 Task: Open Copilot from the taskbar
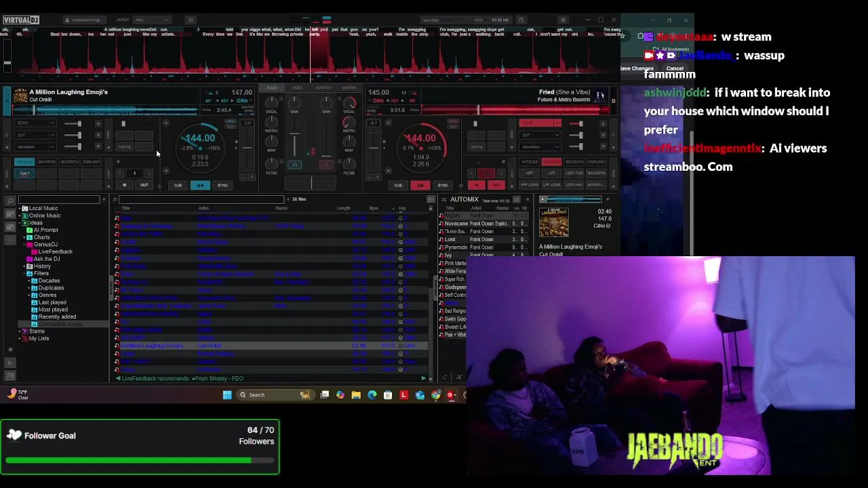(x=340, y=395)
